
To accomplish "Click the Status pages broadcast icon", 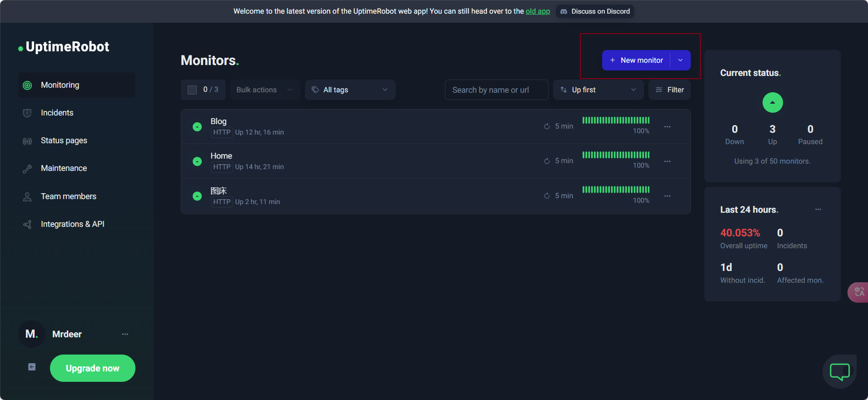I will pos(27,141).
